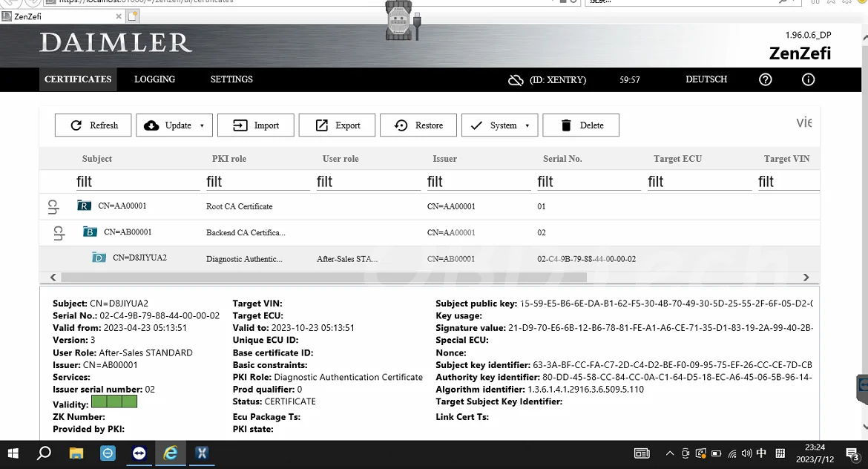Screen dimensions: 868x469
Task: Open the info icon in header
Action: [x=808, y=79]
